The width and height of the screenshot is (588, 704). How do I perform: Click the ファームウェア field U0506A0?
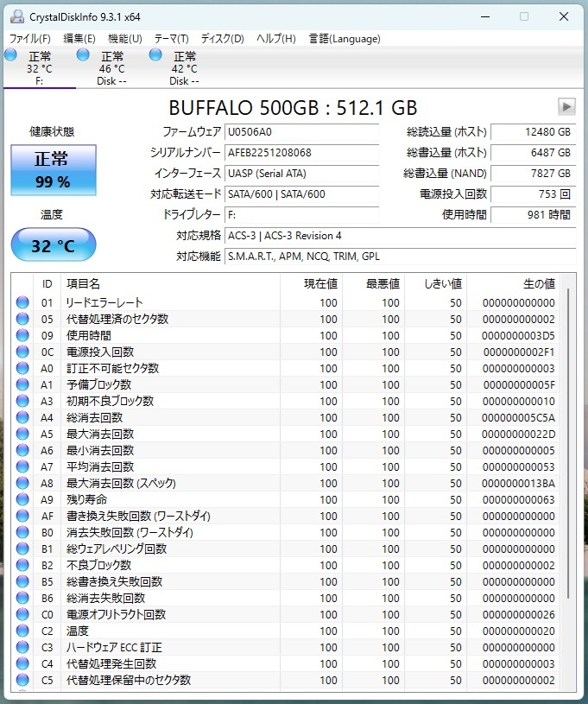pos(301,132)
